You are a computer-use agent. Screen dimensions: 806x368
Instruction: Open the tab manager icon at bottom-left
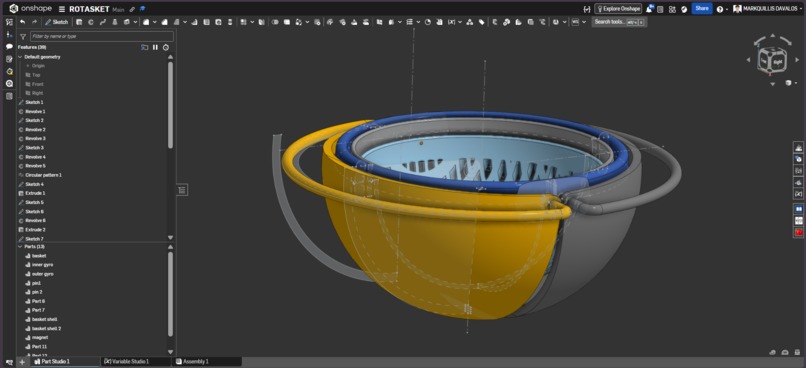[8, 362]
